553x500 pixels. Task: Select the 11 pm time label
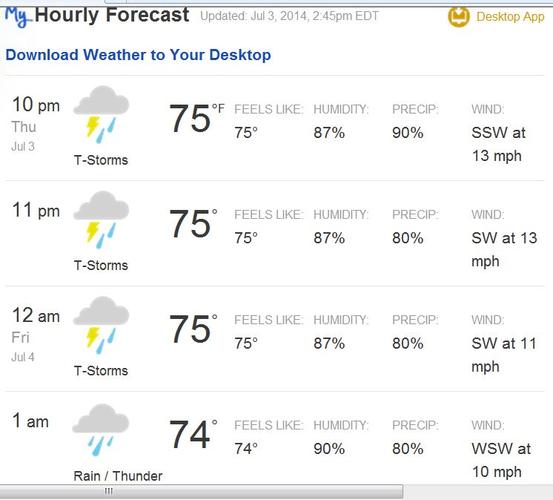[36, 211]
